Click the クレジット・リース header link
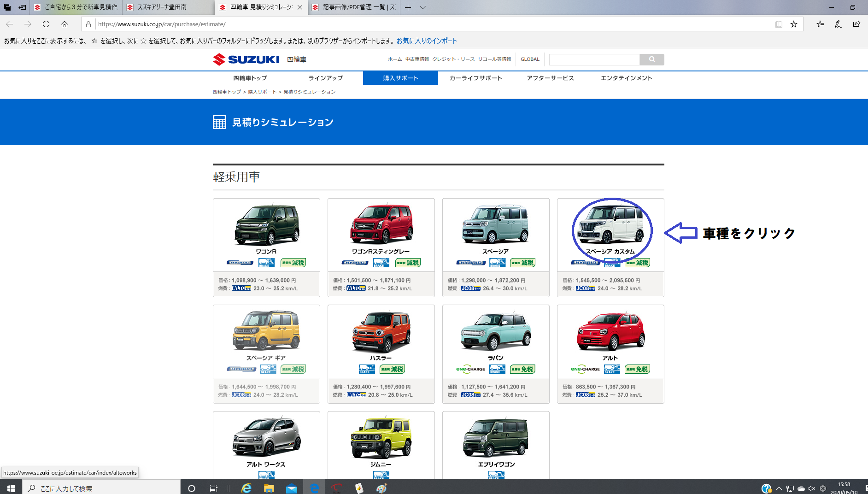Screen dimensions: 868x494 point(453,59)
